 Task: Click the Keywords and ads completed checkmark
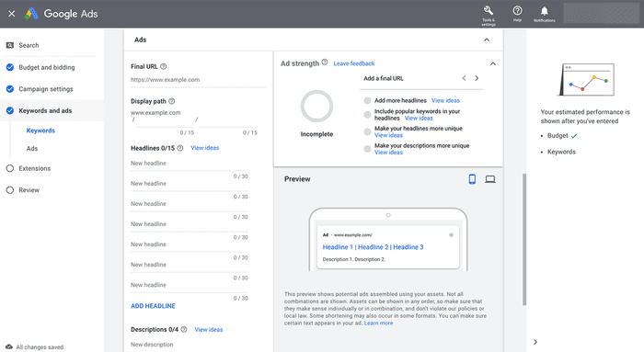(10, 111)
